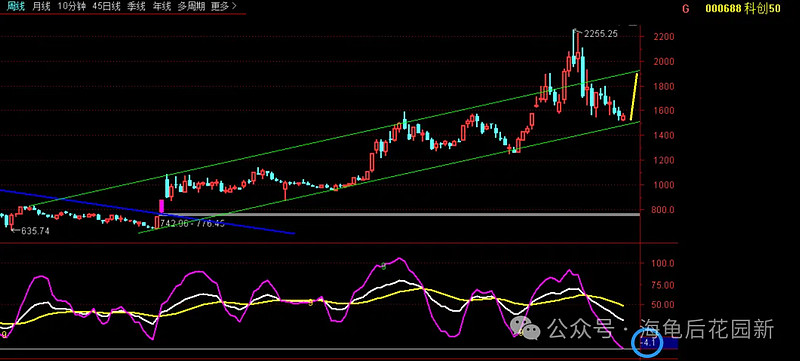Click the 75.00 indicator axis label
The height and width of the screenshot is (361, 800).
click(663, 285)
